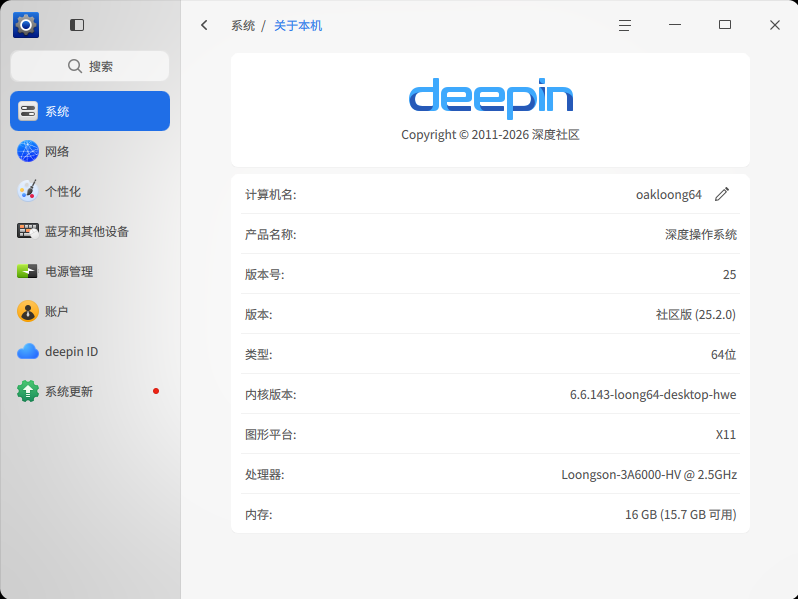Click the 系统 breadcrumb link
The image size is (798, 599).
pos(243,25)
